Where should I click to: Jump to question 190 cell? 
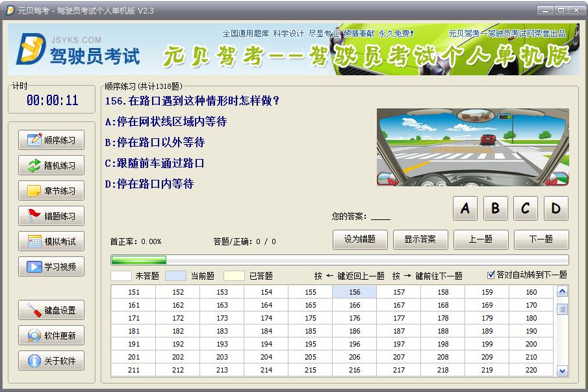pos(531,331)
